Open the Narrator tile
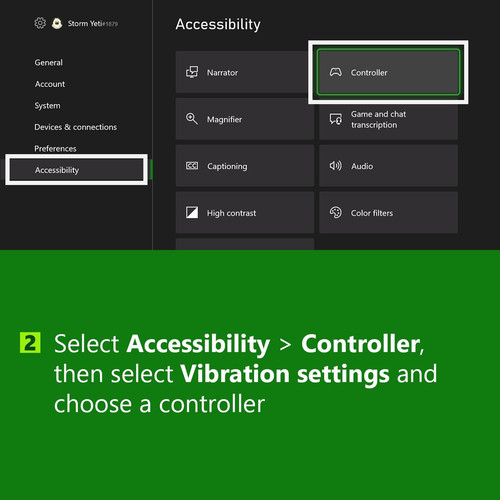This screenshot has height=500, width=500. (244, 72)
